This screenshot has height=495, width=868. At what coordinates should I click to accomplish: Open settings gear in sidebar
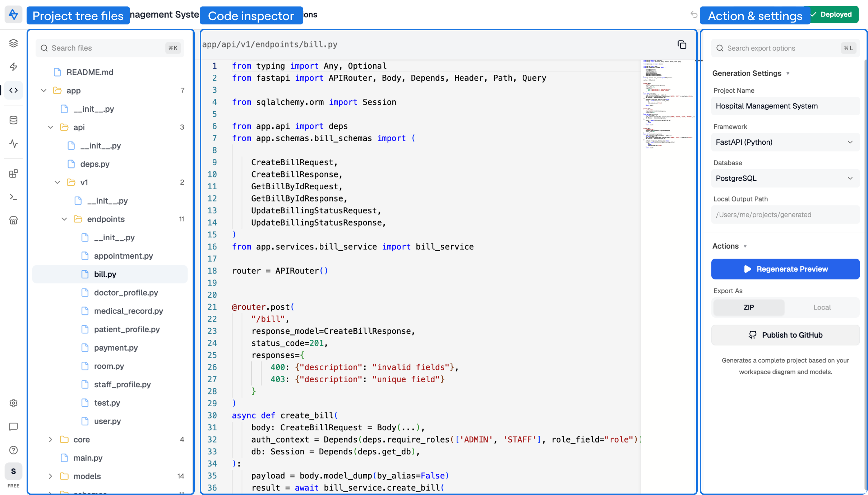(x=13, y=403)
